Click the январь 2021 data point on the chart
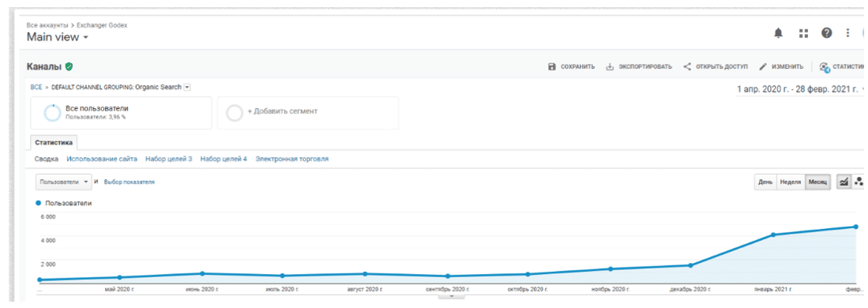The height and width of the screenshot is (308, 868). tap(773, 235)
